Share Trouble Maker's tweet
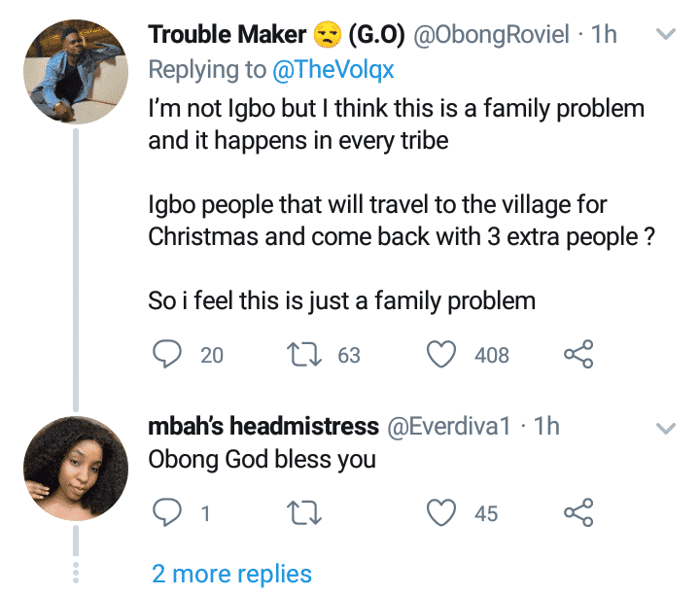 coord(577,355)
